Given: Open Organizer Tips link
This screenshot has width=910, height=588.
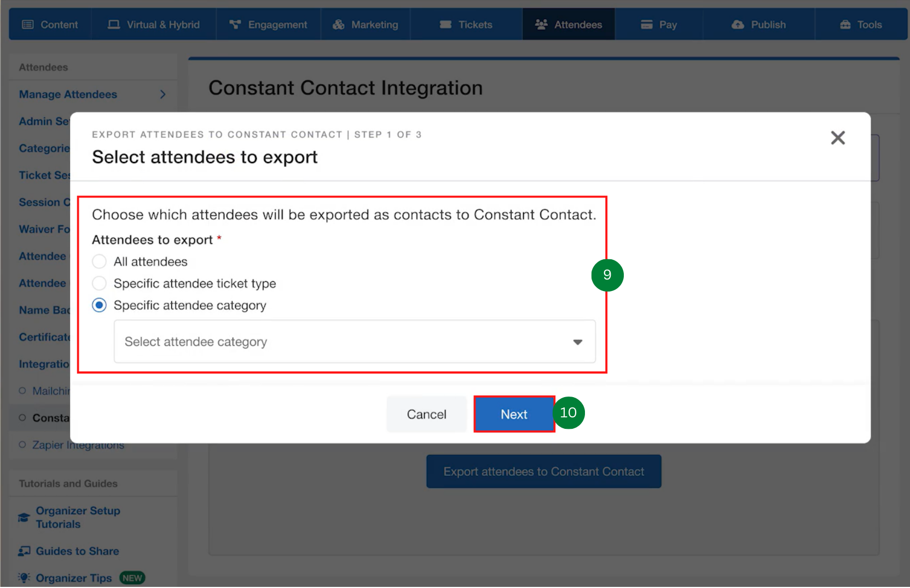Looking at the screenshot, I should pyautogui.click(x=73, y=578).
